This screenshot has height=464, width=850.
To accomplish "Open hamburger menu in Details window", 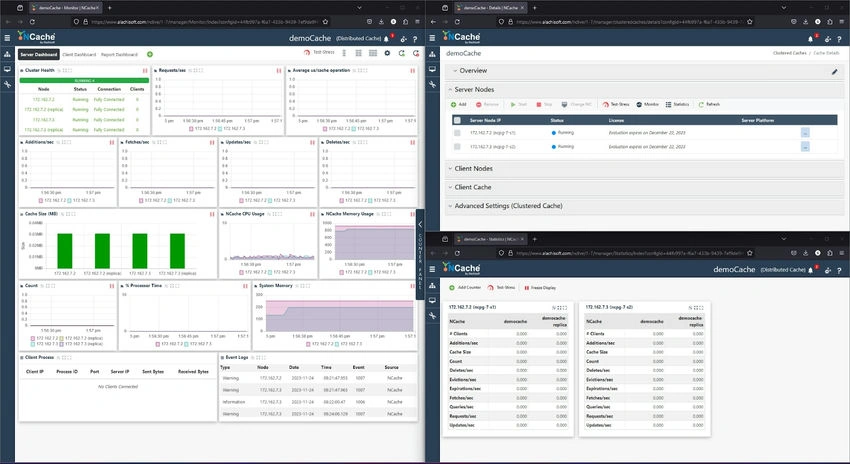I will tap(432, 38).
